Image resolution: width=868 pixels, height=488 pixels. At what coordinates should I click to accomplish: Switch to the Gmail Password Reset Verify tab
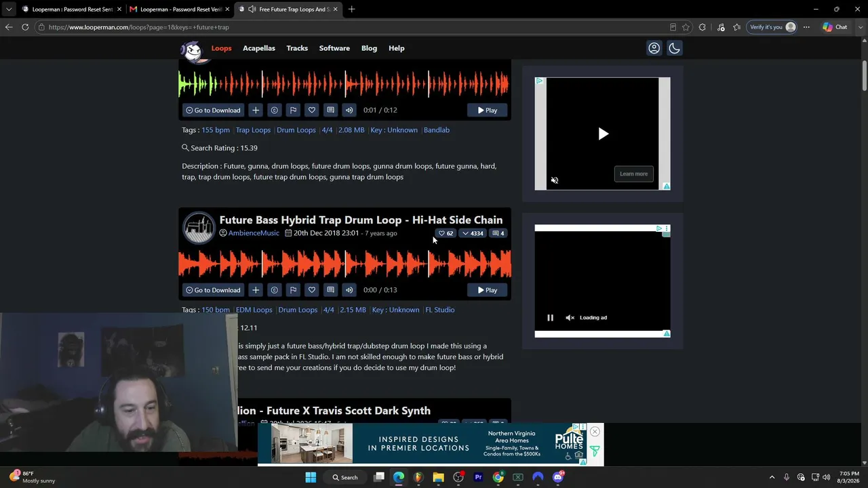[x=180, y=9]
